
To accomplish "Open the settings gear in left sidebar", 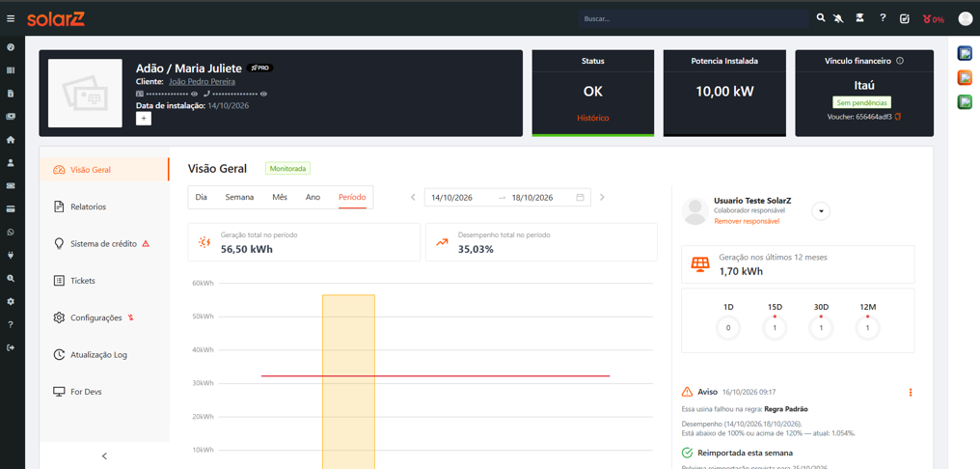I will click(x=10, y=301).
